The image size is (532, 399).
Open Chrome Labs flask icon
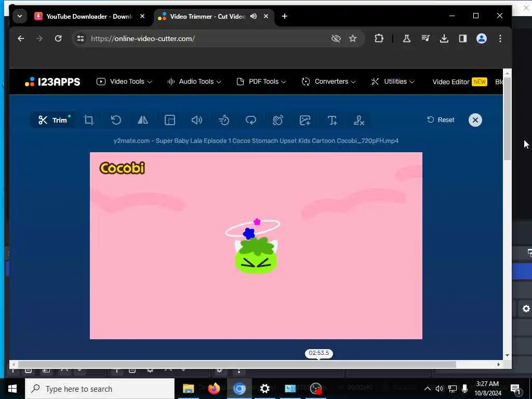coord(406,38)
